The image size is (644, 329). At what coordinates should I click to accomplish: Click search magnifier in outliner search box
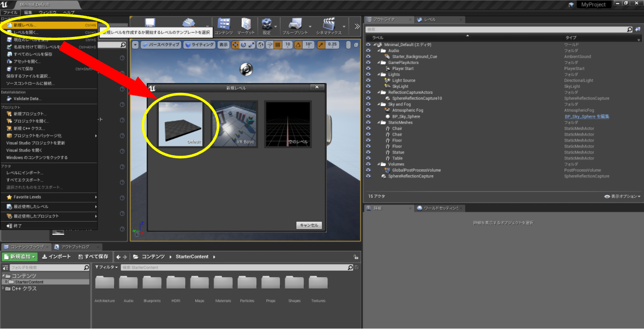[x=630, y=30]
